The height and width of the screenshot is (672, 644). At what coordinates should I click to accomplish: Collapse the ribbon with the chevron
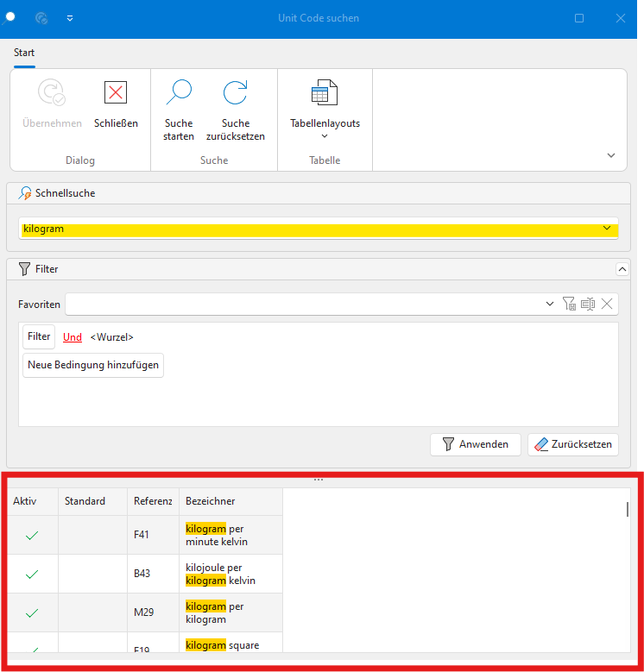(611, 156)
